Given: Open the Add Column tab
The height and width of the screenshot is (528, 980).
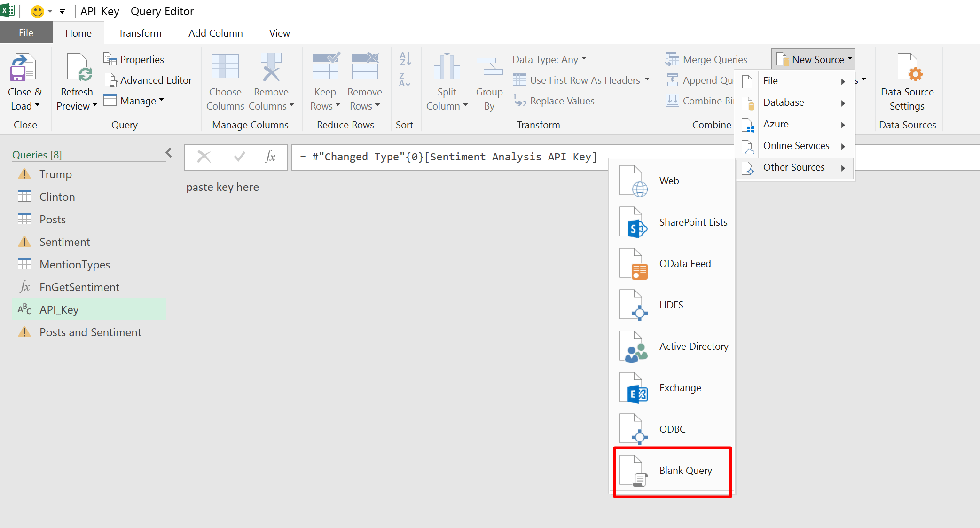Looking at the screenshot, I should pyautogui.click(x=215, y=33).
